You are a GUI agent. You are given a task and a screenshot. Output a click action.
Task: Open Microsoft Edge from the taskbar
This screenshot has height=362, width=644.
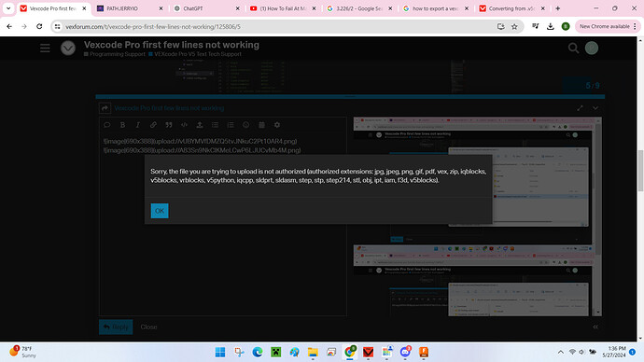pyautogui.click(x=258, y=352)
